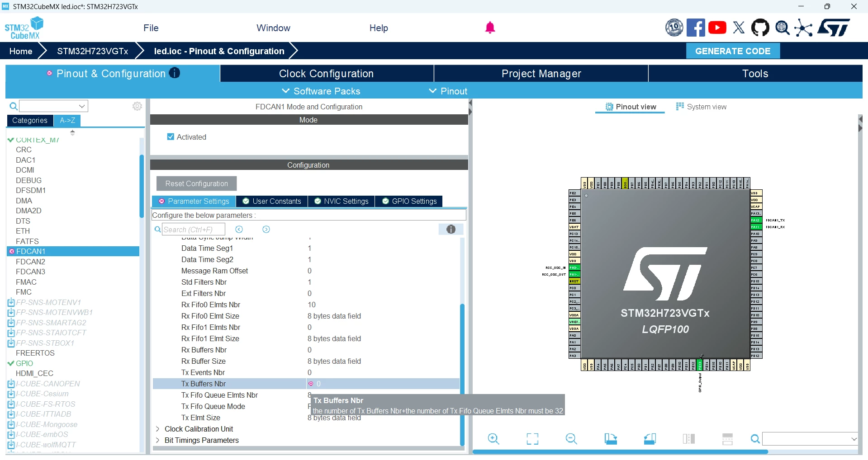Open the Help menu
868x460 pixels.
tap(379, 28)
